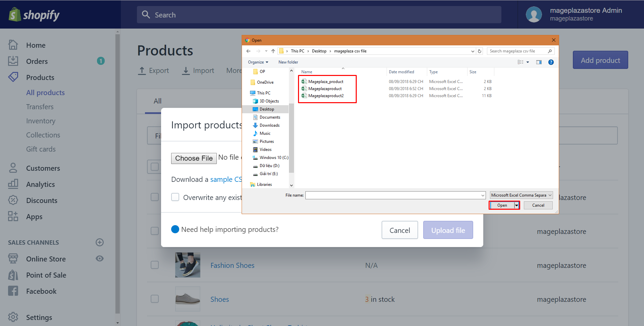
Task: Switch to the All products tab
Action: (157, 101)
